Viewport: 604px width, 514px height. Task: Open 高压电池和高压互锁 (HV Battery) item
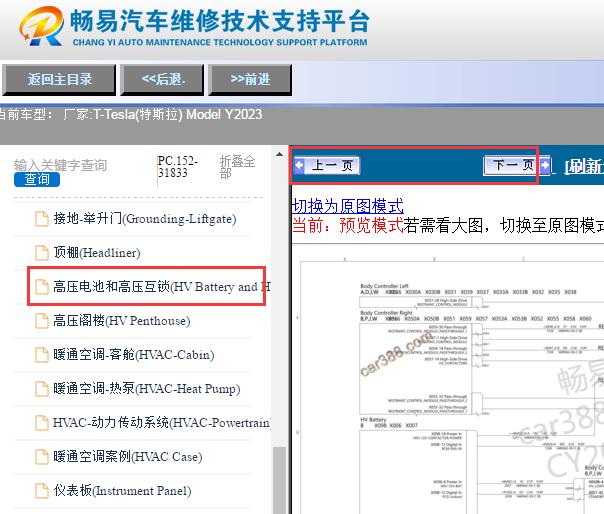pyautogui.click(x=162, y=287)
